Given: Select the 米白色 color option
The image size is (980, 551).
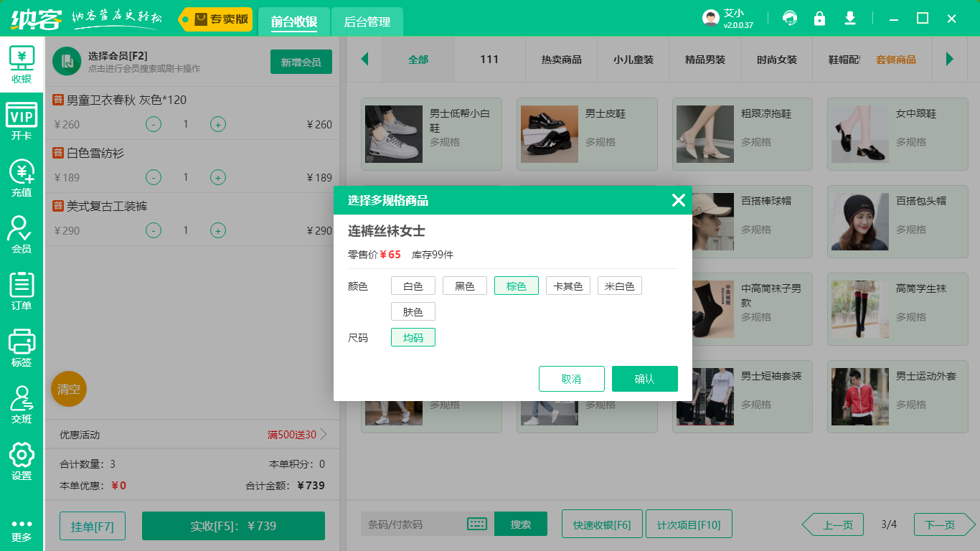Looking at the screenshot, I should [620, 286].
